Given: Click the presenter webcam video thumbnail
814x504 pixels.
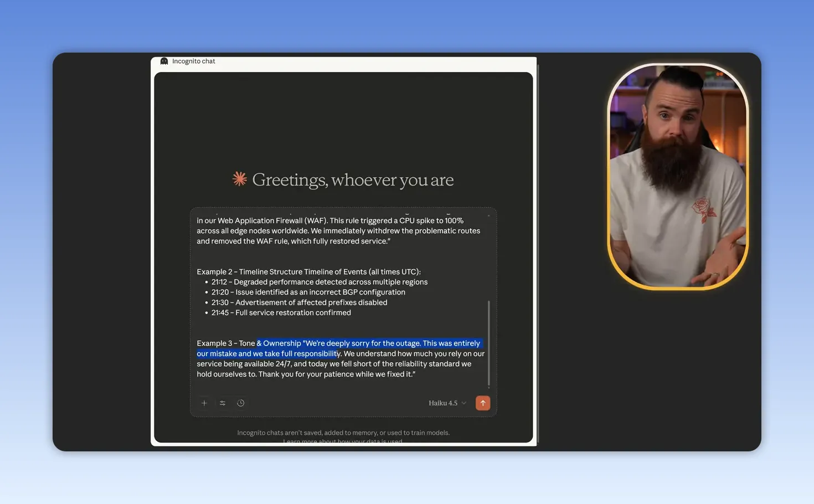Looking at the screenshot, I should 678,176.
